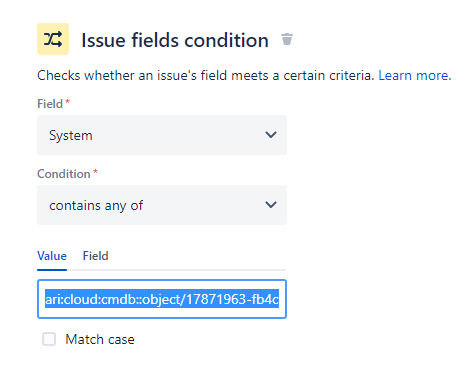Click the chevron in the contains any of dropdown
472x391 pixels.
pyautogui.click(x=271, y=205)
